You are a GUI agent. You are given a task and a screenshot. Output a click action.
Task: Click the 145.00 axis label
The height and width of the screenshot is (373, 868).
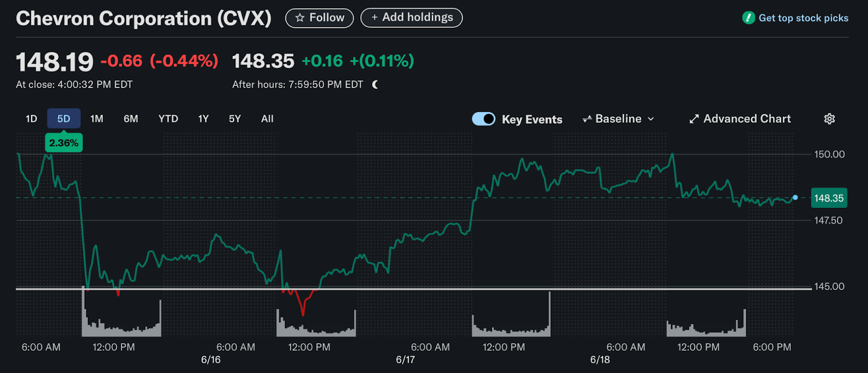(829, 287)
